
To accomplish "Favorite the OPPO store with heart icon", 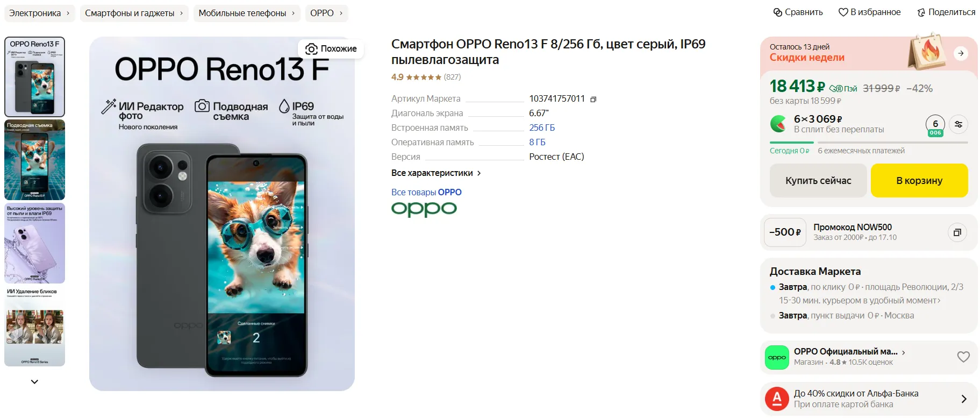I will 963,357.
